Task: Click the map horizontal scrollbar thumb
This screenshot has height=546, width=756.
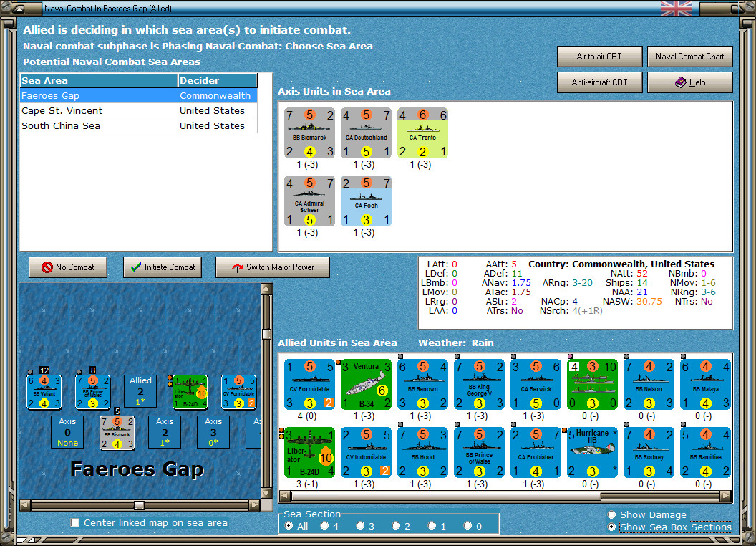Action: [139, 505]
